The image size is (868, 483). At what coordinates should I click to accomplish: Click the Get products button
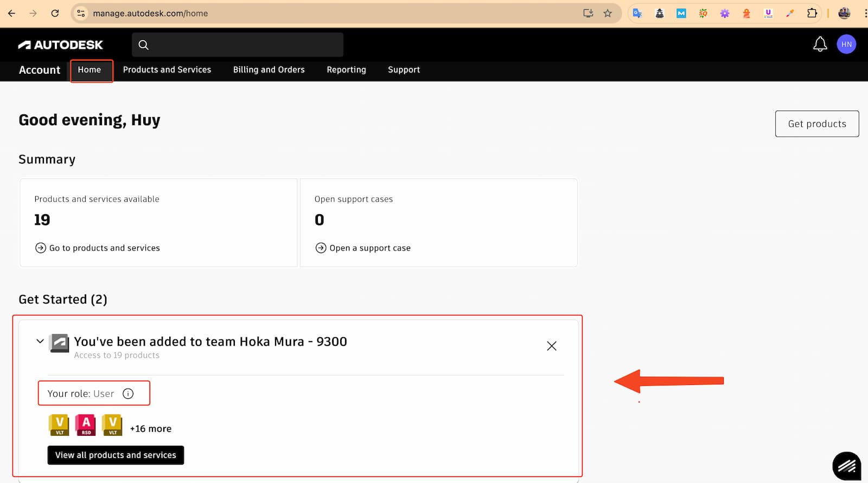pos(817,124)
